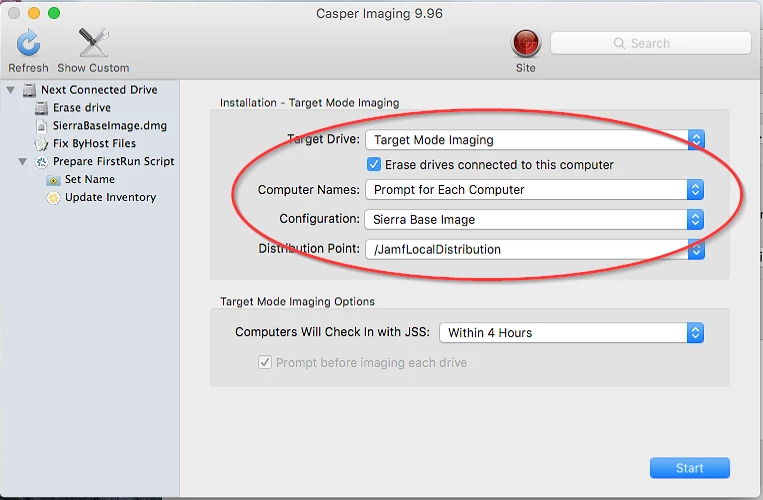The height and width of the screenshot is (500, 763).
Task: Select SierraBaseImage.dmg in the sidebar
Action: [x=109, y=125]
